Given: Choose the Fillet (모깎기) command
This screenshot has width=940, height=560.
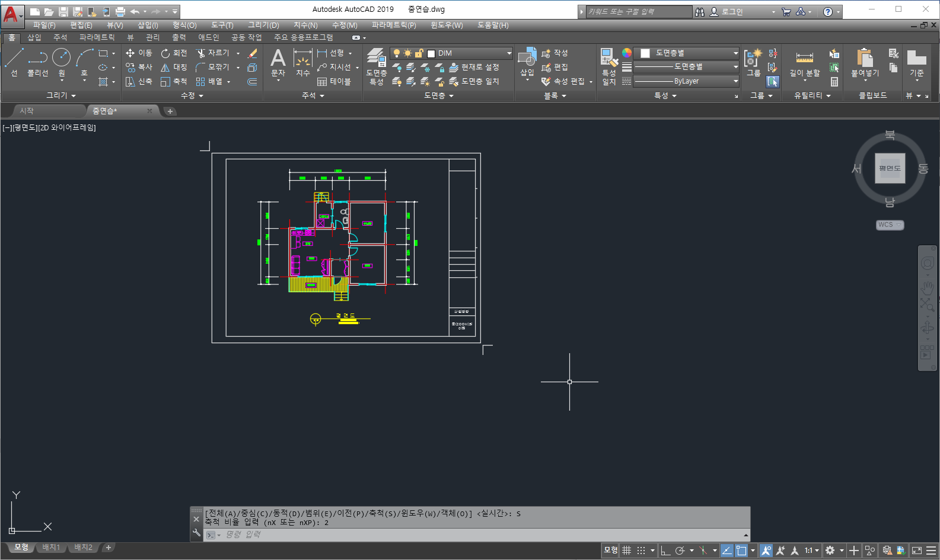Looking at the screenshot, I should tap(213, 67).
